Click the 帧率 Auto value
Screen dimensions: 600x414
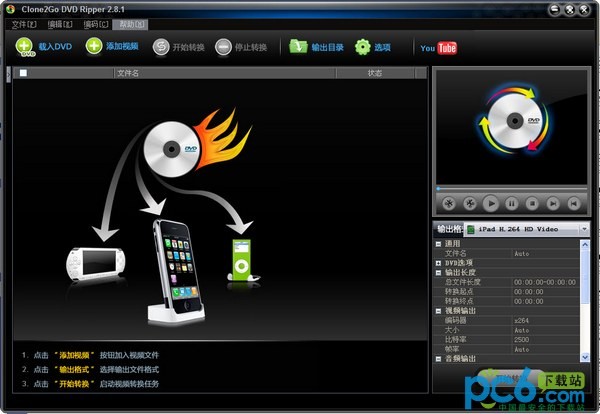[546, 349]
